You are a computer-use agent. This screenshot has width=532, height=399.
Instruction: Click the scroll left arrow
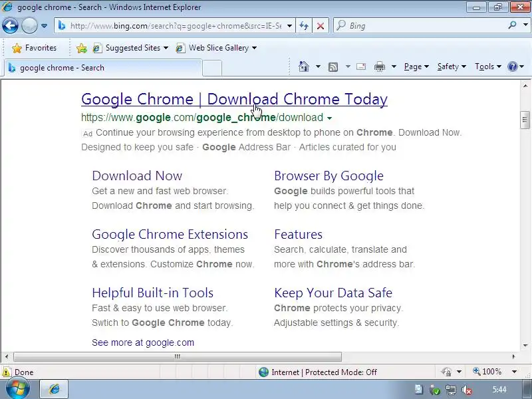[7, 356]
